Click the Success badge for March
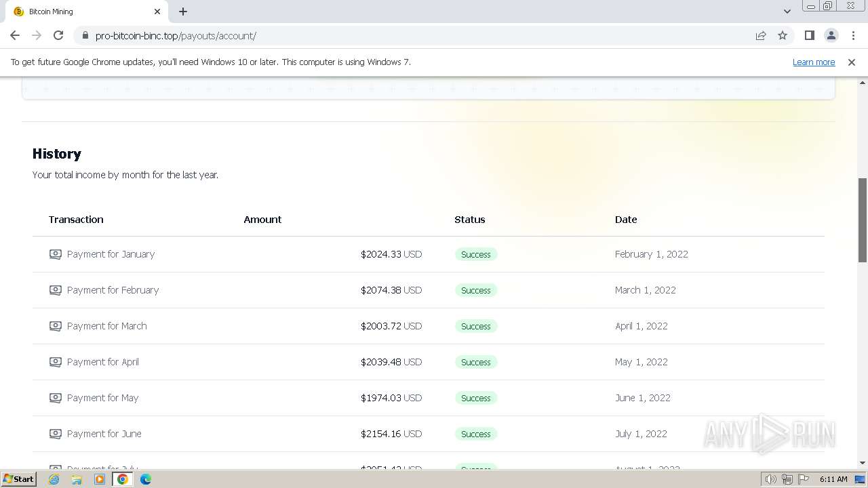This screenshot has height=488, width=868. [x=476, y=326]
